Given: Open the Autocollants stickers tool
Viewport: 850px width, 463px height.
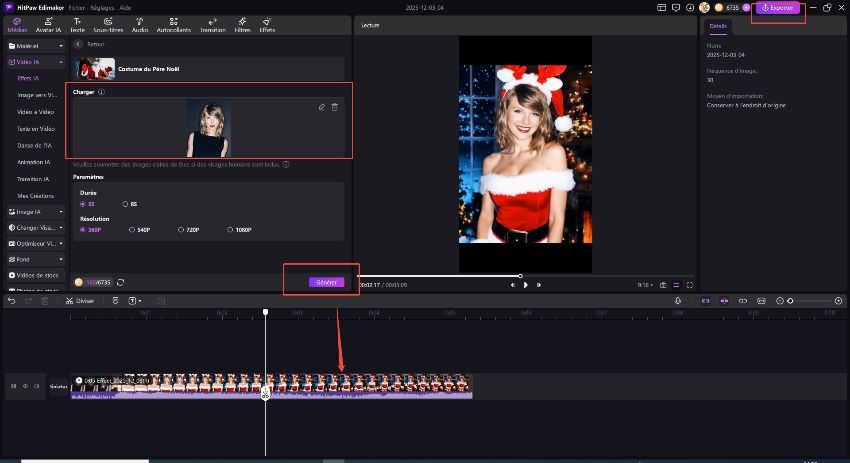Looking at the screenshot, I should [x=173, y=25].
